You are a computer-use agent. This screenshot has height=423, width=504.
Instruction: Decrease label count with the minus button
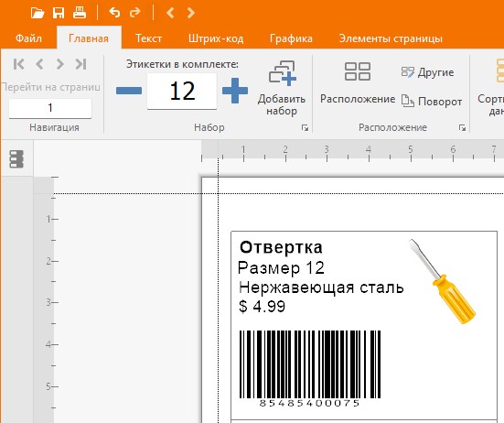[x=129, y=91]
